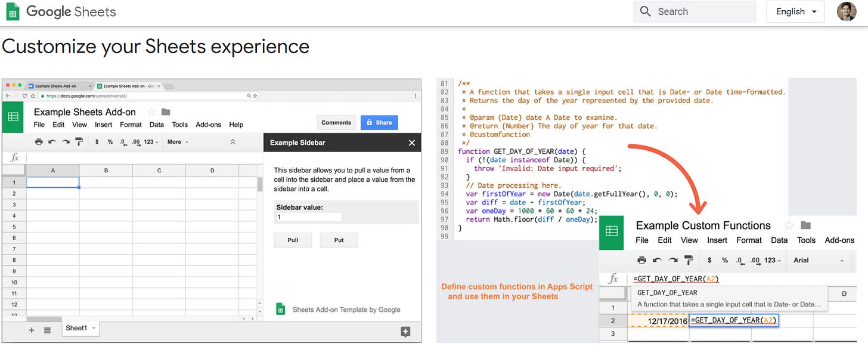Click the blue Share button
The height and width of the screenshot is (353, 868).
click(379, 122)
